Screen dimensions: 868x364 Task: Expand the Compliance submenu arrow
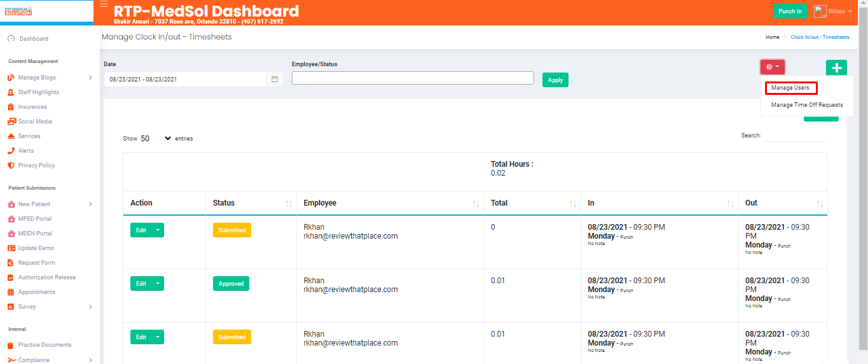tap(90, 360)
